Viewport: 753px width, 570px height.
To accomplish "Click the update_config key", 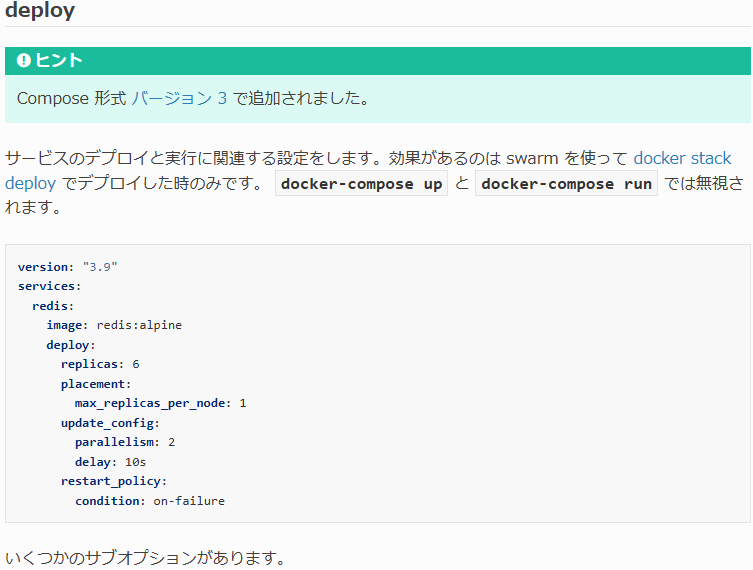I will coord(110,423).
